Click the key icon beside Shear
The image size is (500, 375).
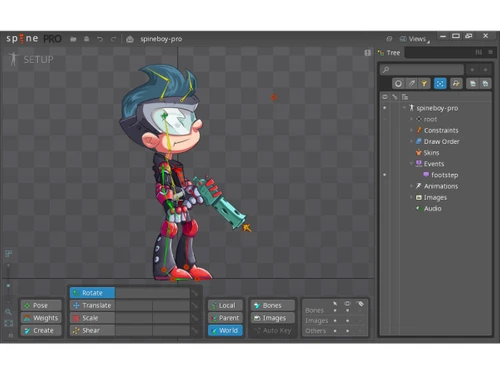[195, 331]
